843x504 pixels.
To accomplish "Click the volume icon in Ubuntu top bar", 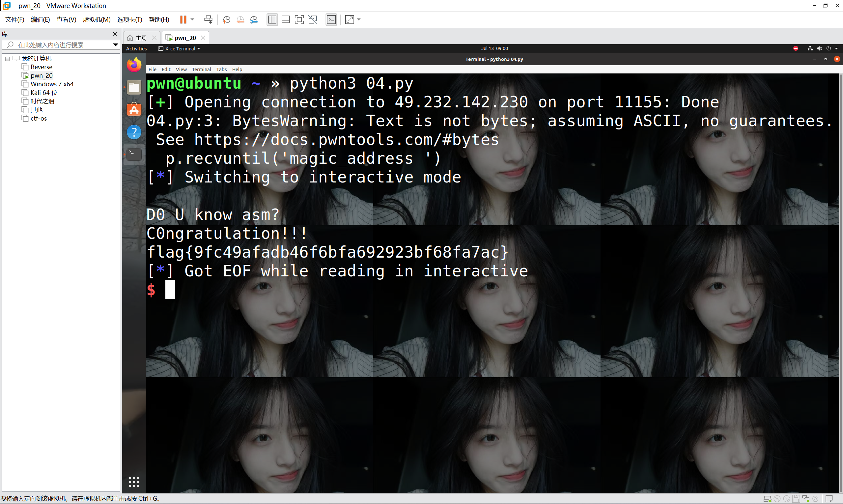I will click(x=819, y=48).
